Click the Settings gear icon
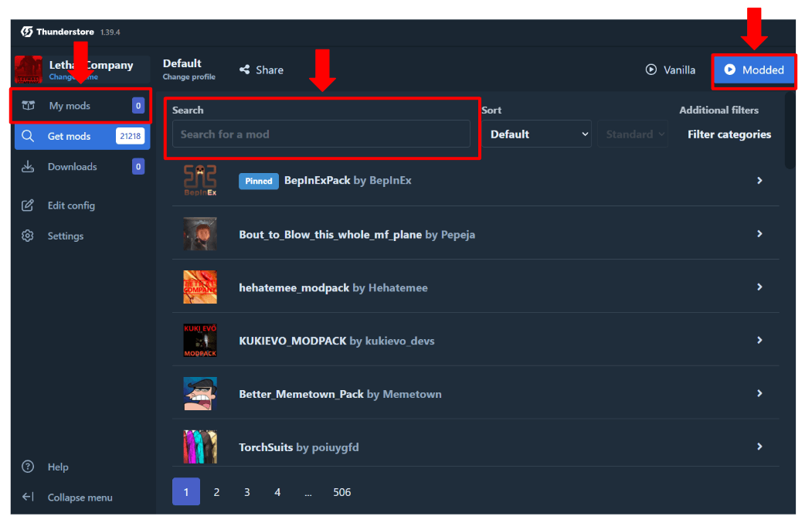The width and height of the screenshot is (812, 523). tap(28, 236)
